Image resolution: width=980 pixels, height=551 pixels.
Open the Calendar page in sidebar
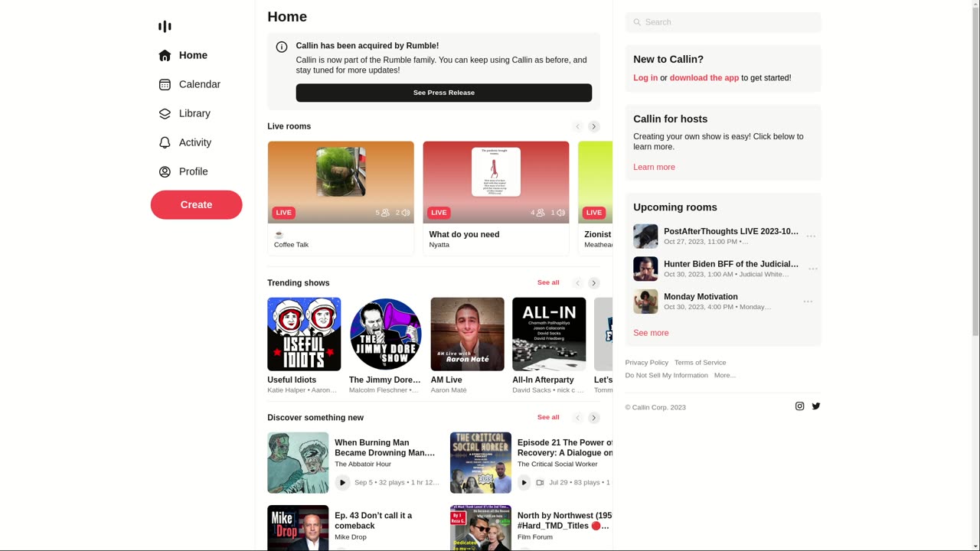(189, 84)
